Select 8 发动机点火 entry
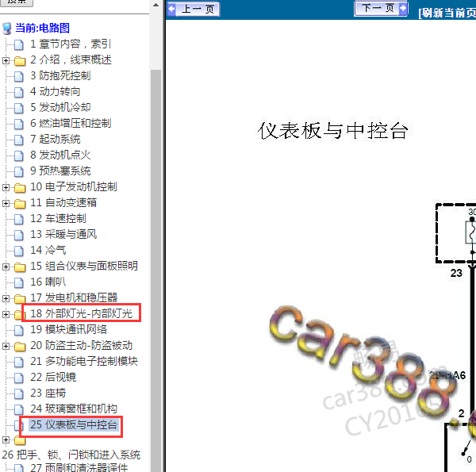The height and width of the screenshot is (472, 476). pos(60,155)
